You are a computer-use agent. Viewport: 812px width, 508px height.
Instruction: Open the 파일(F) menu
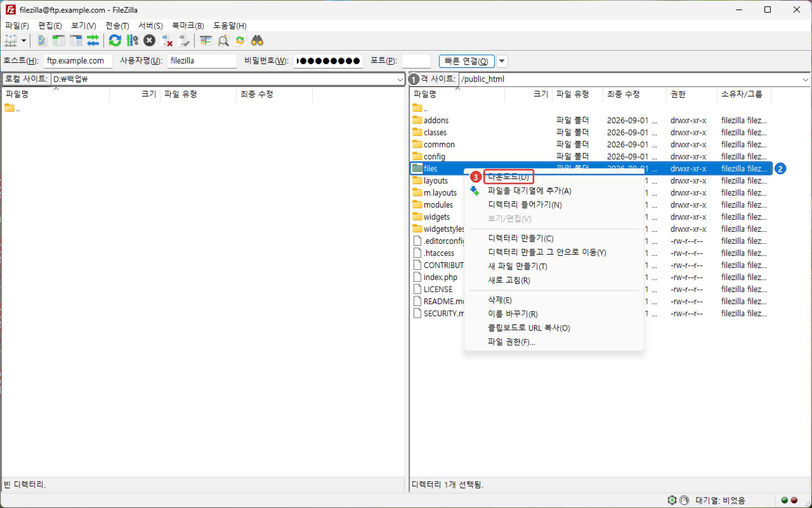[x=17, y=25]
